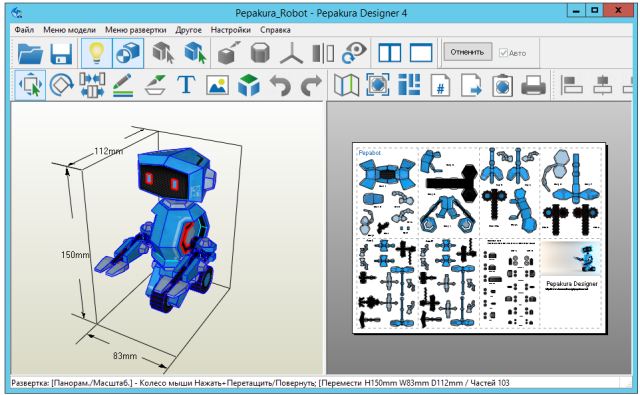This screenshot has height=395, width=640.
Task: Save the project with the floppy icon
Action: (x=61, y=53)
